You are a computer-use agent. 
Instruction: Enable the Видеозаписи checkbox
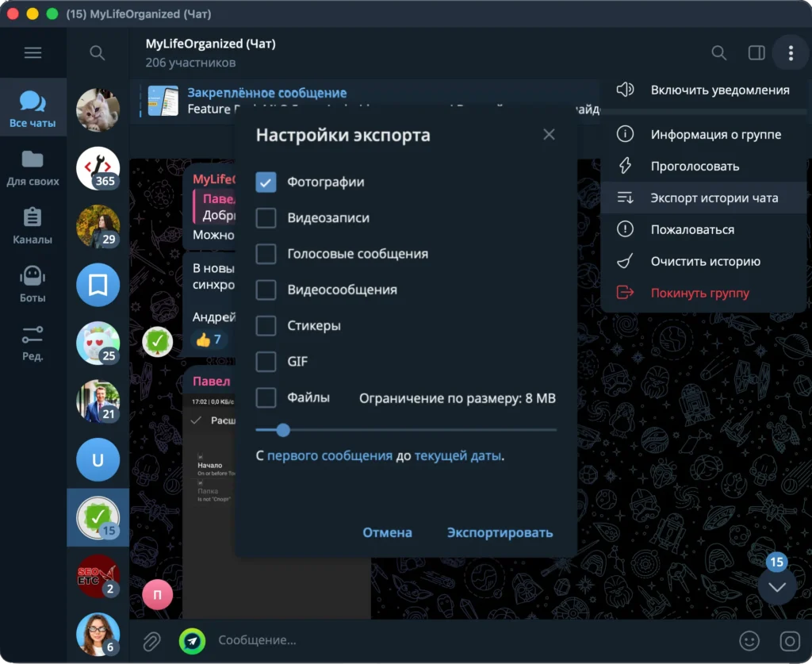pos(266,217)
